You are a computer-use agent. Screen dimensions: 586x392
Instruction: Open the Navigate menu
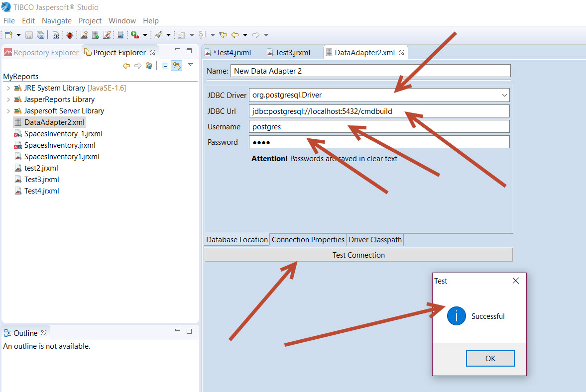coord(56,21)
